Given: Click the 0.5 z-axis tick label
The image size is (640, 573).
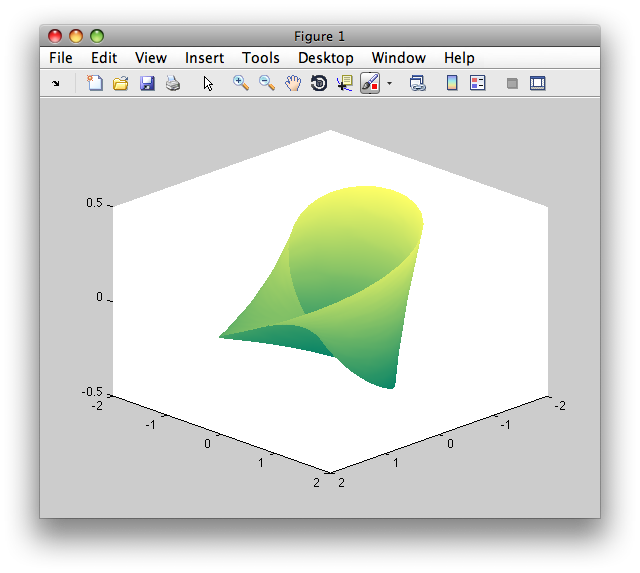Looking at the screenshot, I should (94, 203).
